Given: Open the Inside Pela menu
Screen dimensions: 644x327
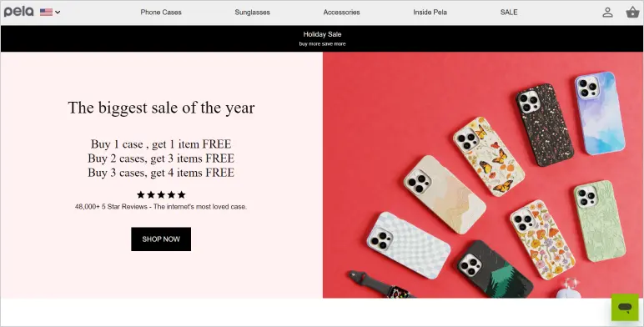Looking at the screenshot, I should [430, 13].
